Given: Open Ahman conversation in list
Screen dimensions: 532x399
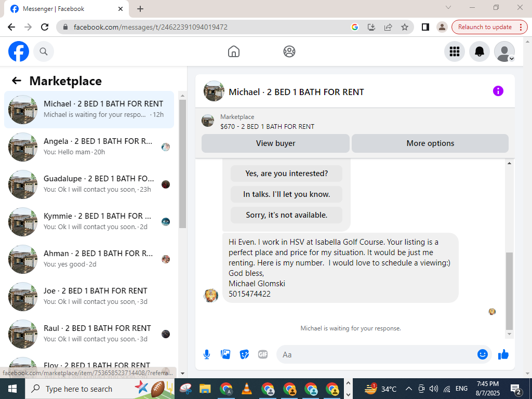Looking at the screenshot, I should [x=89, y=259].
